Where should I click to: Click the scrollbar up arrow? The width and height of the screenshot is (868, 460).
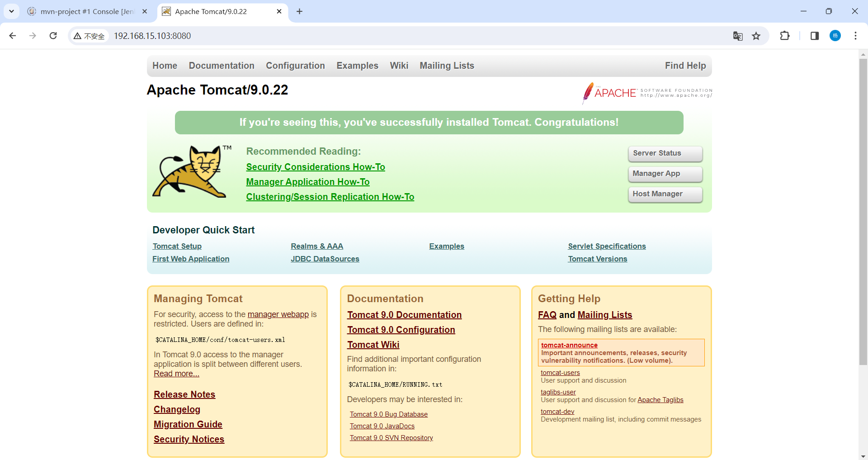point(863,54)
